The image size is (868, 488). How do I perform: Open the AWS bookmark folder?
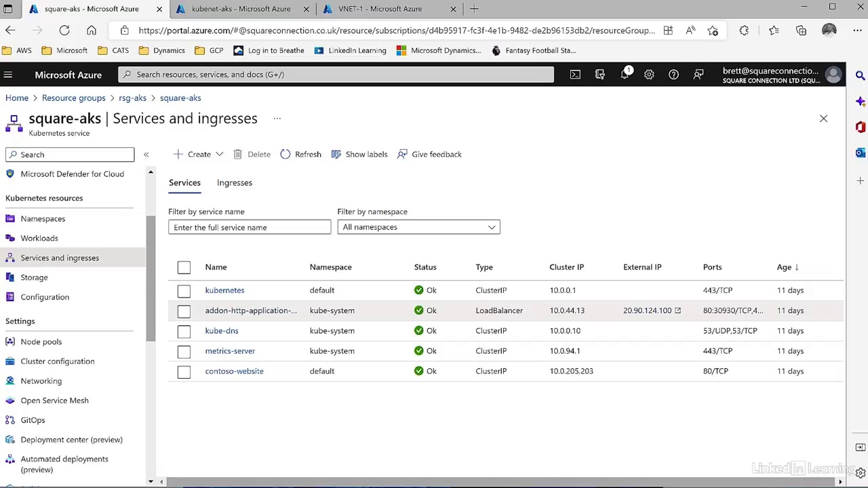17,50
